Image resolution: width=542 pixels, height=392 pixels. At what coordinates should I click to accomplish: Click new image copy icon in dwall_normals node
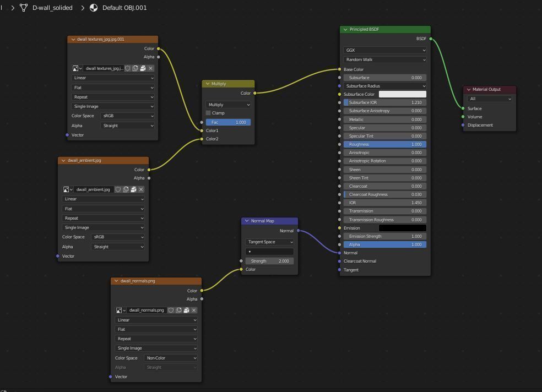(x=178, y=311)
